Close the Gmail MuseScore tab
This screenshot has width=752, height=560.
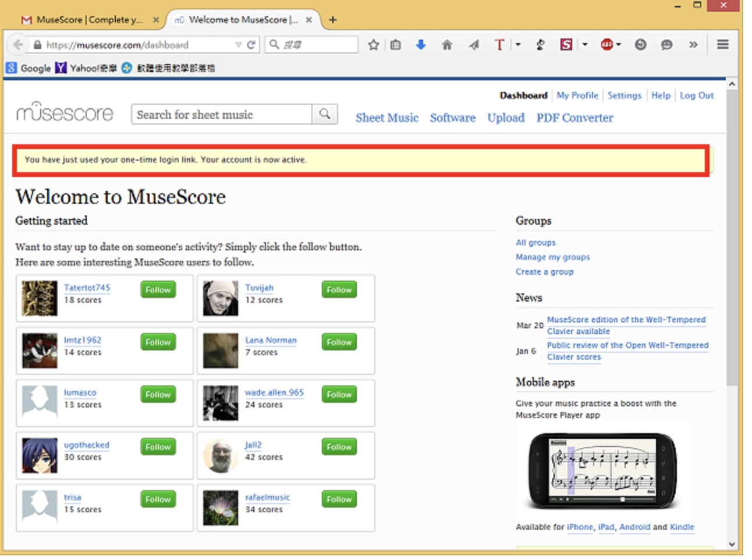click(156, 20)
